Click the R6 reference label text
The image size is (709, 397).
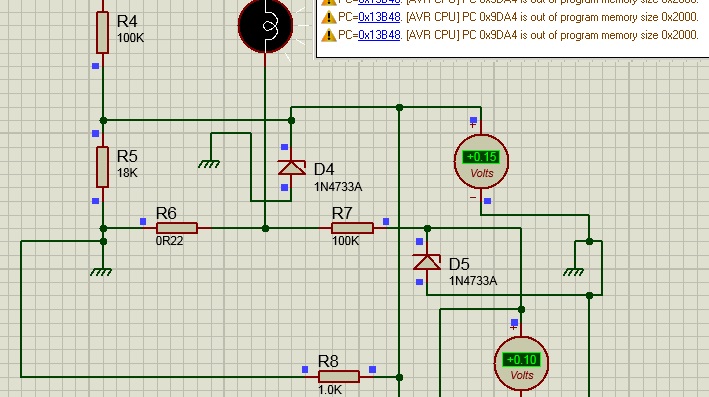166,213
